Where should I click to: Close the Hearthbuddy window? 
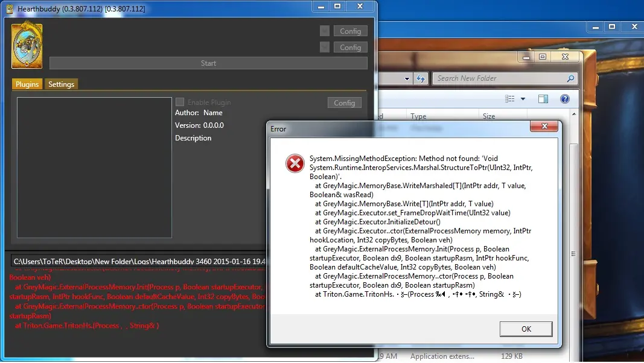(x=360, y=7)
